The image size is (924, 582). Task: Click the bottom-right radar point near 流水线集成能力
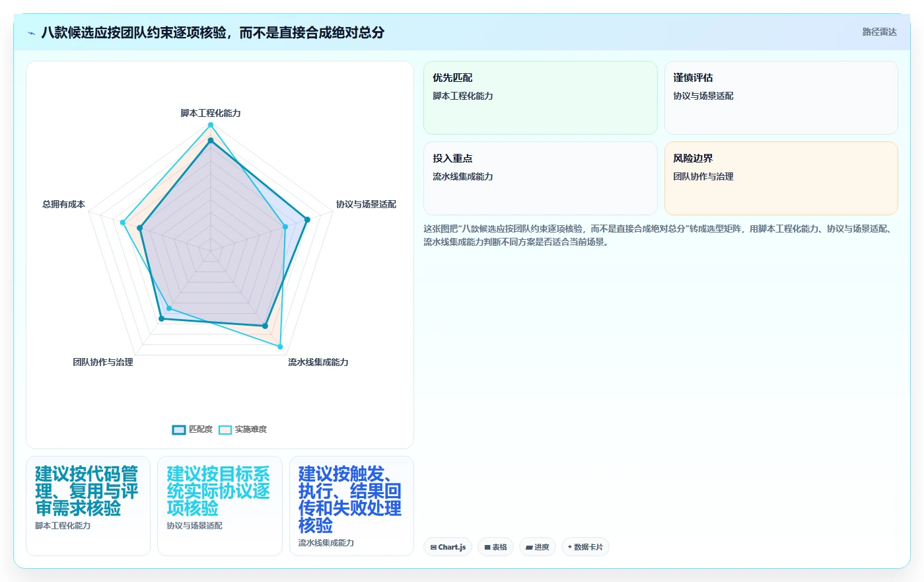tap(280, 346)
